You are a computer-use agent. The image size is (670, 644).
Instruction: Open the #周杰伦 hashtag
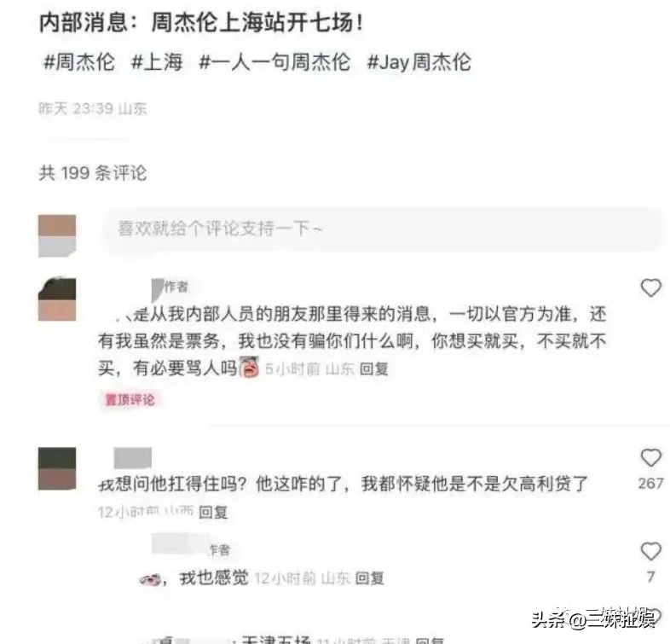point(79,62)
